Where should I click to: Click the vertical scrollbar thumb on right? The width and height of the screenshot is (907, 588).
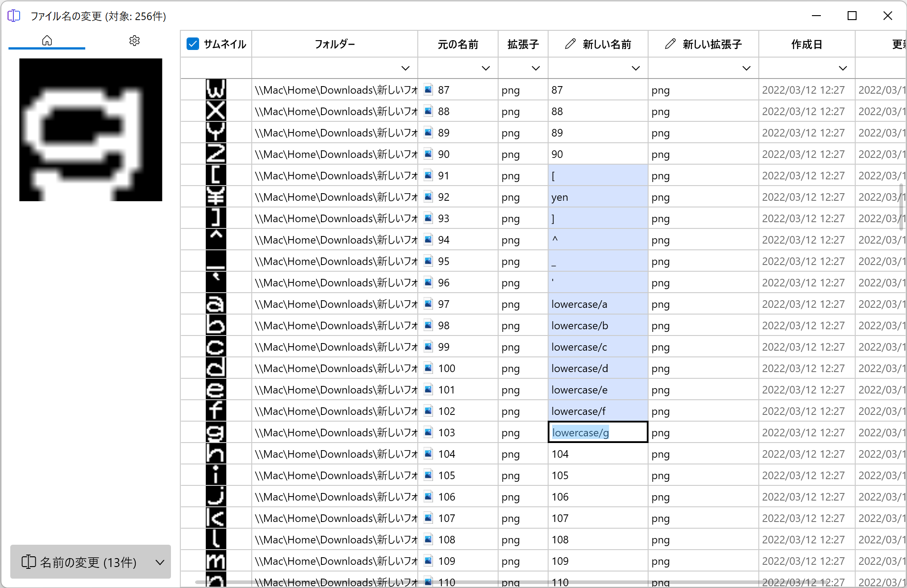click(902, 207)
